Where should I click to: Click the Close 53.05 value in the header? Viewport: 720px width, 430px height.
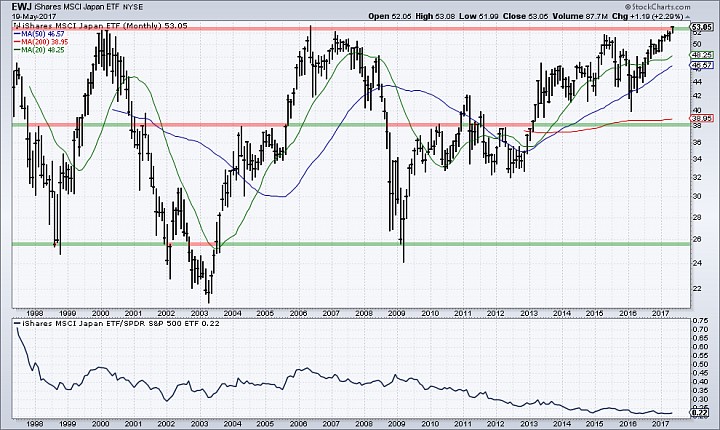[x=524, y=16]
